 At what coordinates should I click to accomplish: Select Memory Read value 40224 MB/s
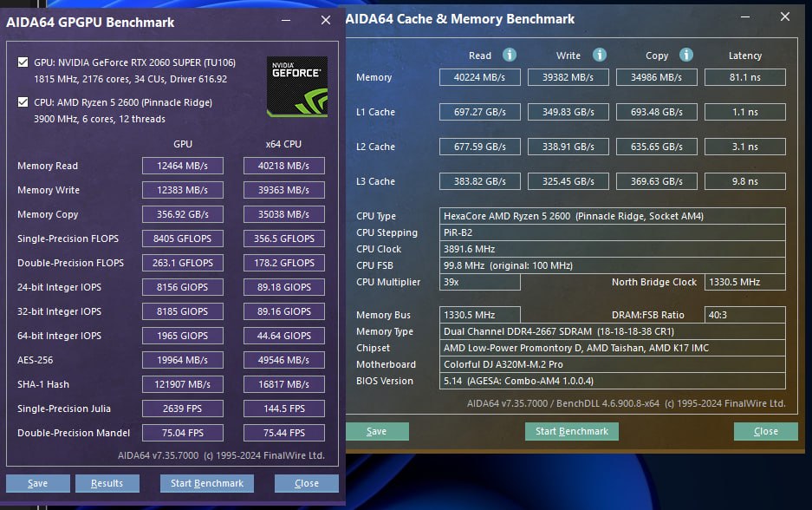(480, 77)
